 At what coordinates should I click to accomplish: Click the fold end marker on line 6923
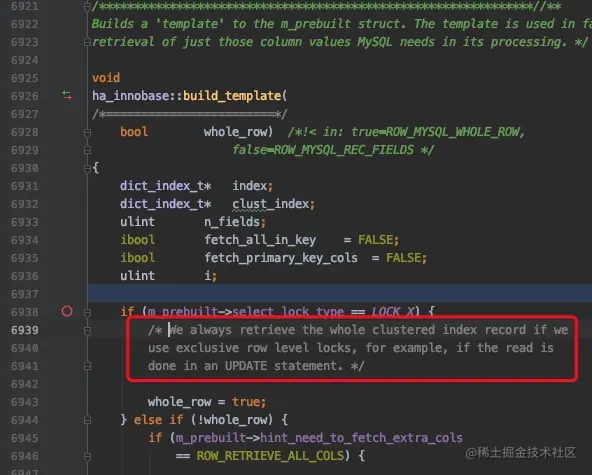[x=87, y=42]
